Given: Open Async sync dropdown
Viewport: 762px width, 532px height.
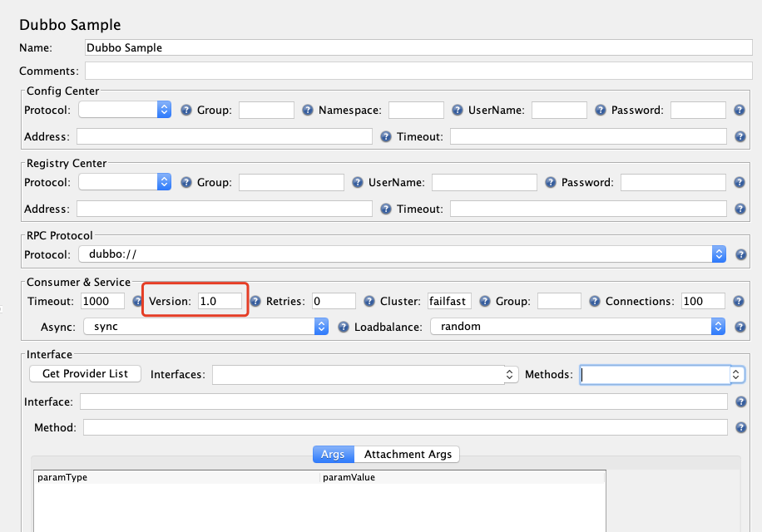Looking at the screenshot, I should coord(206,327).
